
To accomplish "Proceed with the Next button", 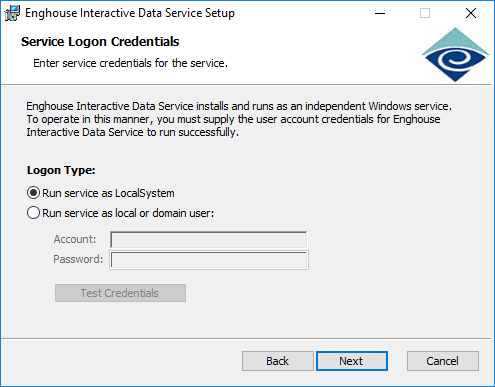I will click(x=352, y=361).
